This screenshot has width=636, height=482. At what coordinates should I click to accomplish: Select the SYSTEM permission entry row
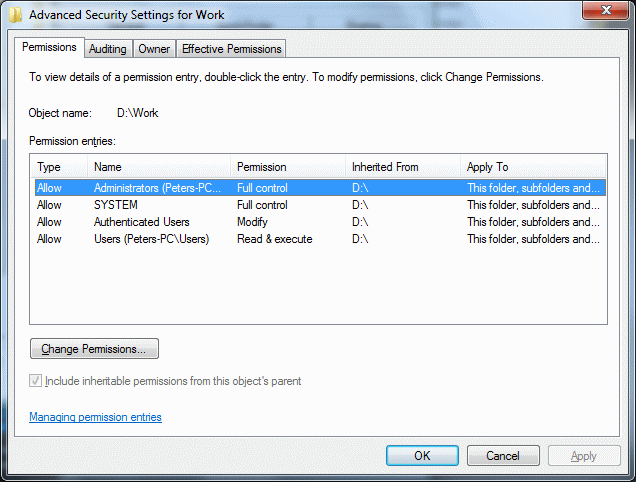click(116, 205)
